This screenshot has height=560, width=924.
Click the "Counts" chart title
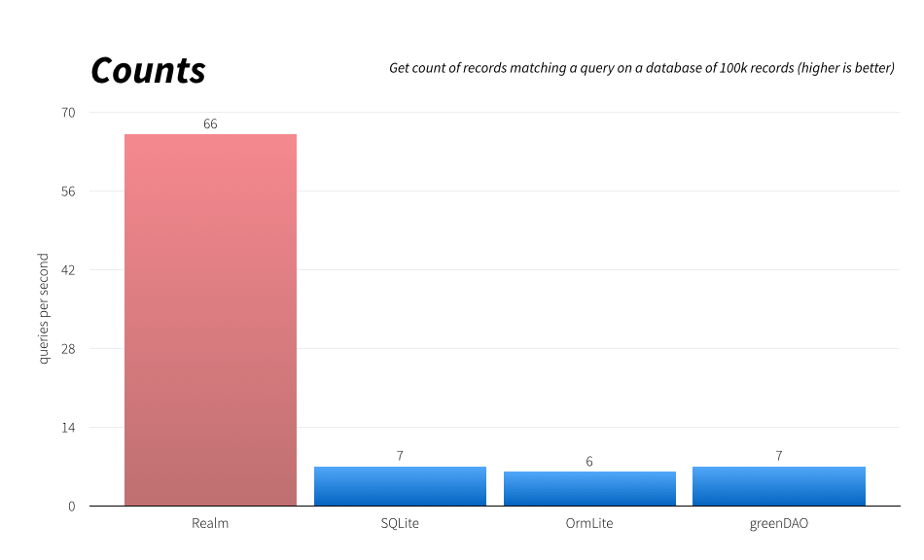click(148, 71)
